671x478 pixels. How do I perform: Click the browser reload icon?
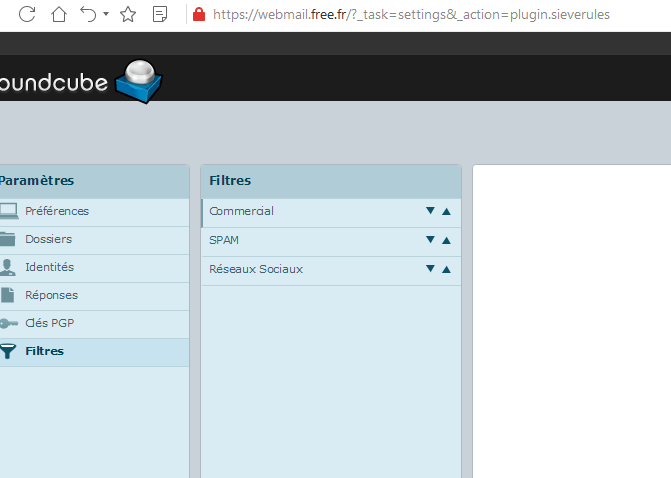[x=27, y=14]
